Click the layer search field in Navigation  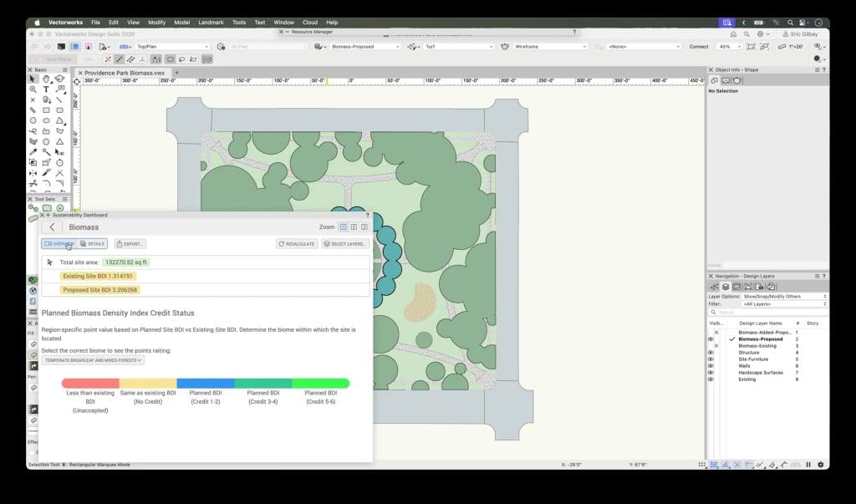click(769, 313)
